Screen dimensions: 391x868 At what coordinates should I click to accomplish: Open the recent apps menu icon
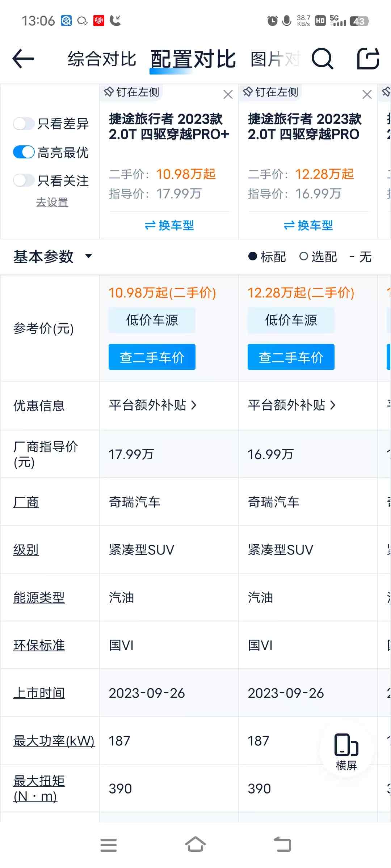coord(109,845)
